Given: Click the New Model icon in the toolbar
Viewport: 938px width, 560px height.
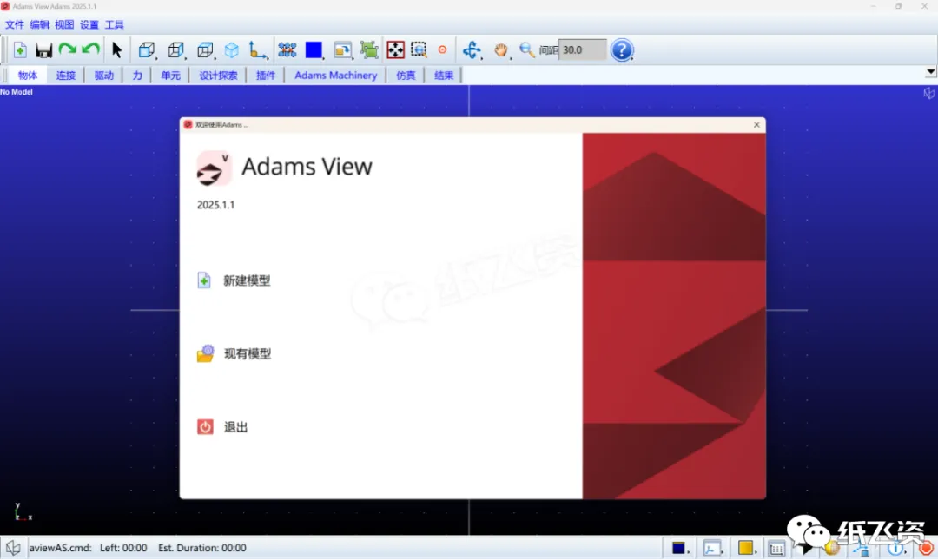Looking at the screenshot, I should (x=20, y=50).
